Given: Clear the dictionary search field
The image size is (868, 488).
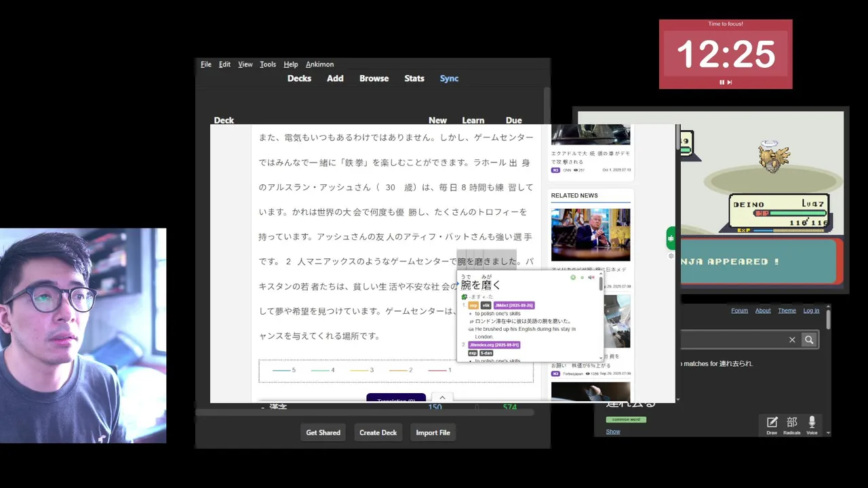Looking at the screenshot, I should [x=792, y=340].
